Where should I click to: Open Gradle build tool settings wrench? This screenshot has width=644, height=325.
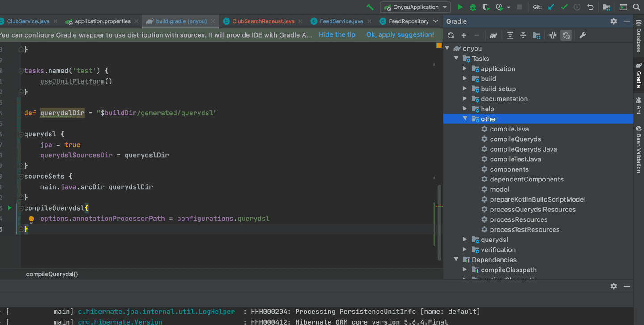582,35
